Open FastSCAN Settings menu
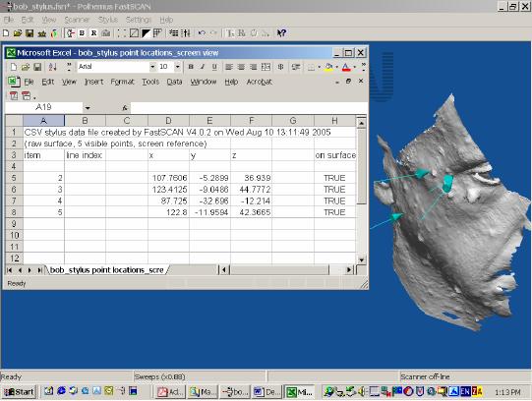Screen dimensions: 532x401 (x=138, y=20)
